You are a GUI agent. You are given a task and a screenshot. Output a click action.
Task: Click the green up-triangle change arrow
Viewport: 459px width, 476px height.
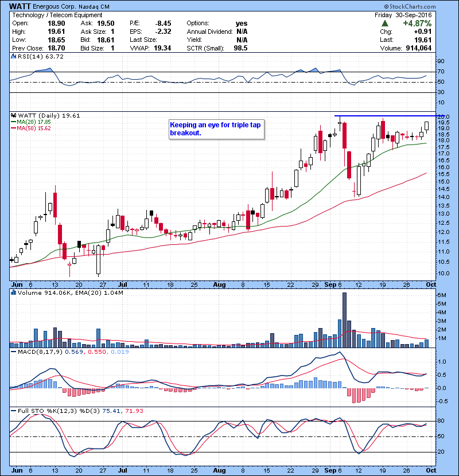tap(385, 24)
